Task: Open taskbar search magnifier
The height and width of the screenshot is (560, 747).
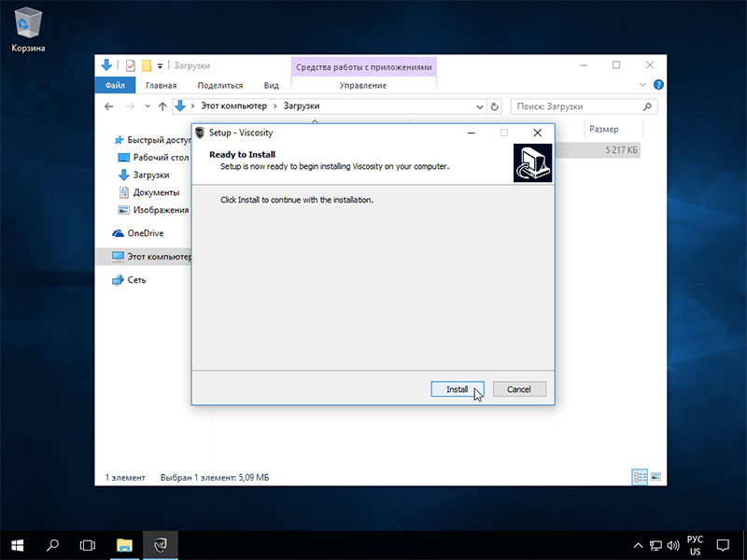Action: coord(52,545)
